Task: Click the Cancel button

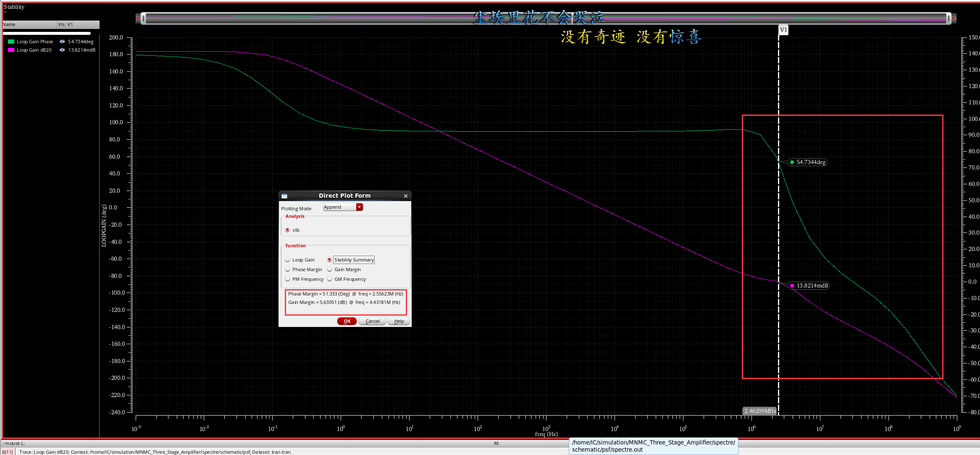Action: [372, 321]
